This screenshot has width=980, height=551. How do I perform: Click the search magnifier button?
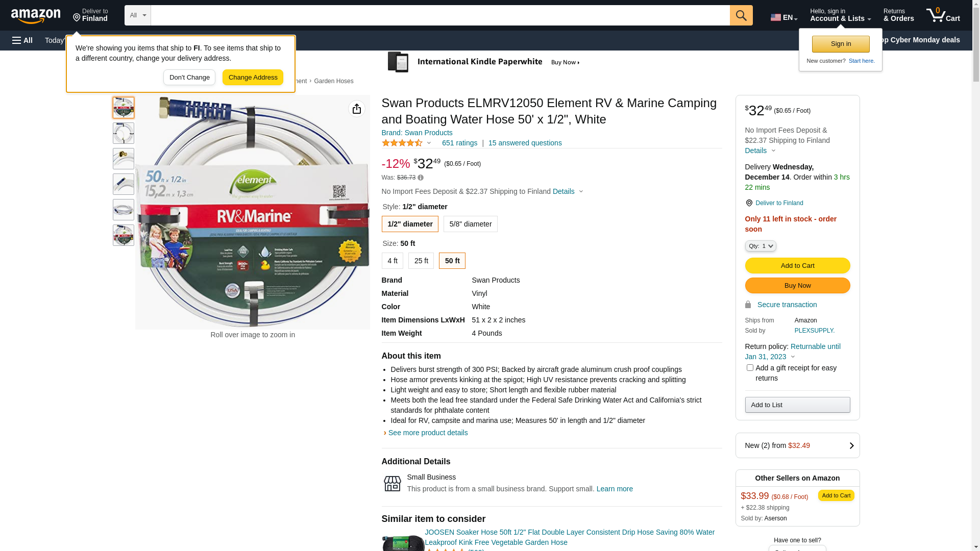point(741,15)
